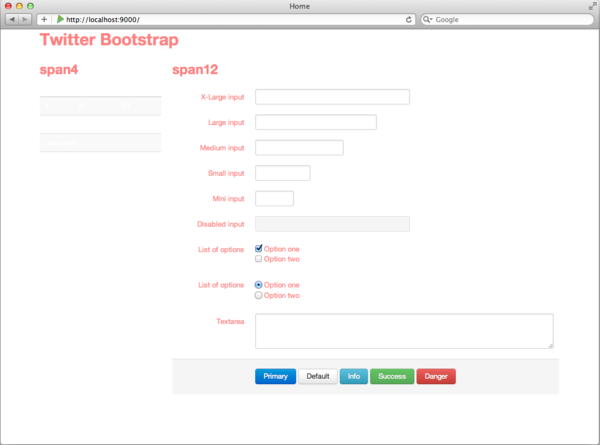The height and width of the screenshot is (445, 600).
Task: Click the green Success button
Action: click(392, 376)
